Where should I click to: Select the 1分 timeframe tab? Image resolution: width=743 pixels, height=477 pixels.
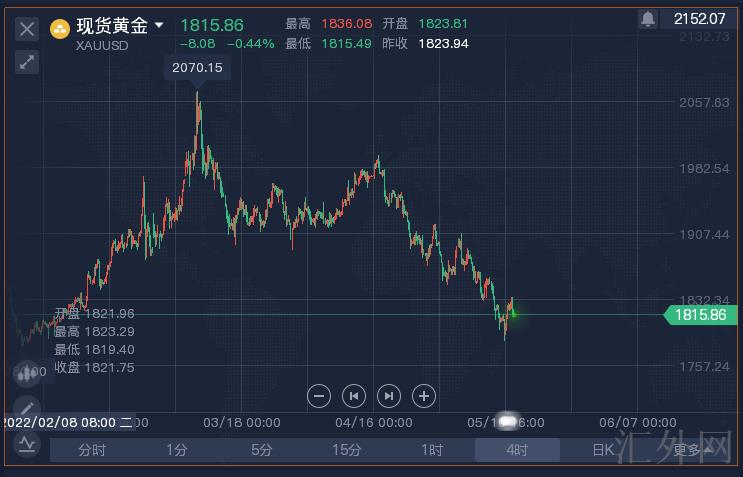pos(177,450)
